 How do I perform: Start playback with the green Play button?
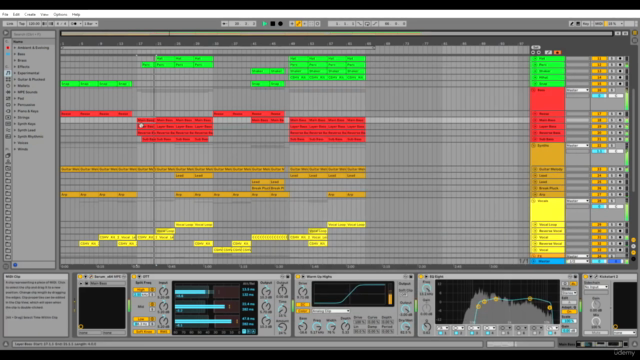[x=264, y=24]
